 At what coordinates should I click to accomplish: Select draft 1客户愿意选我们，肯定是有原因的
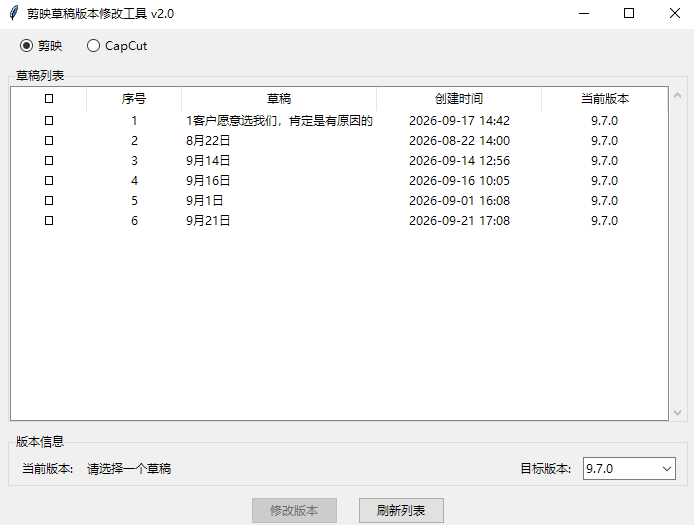tap(279, 120)
